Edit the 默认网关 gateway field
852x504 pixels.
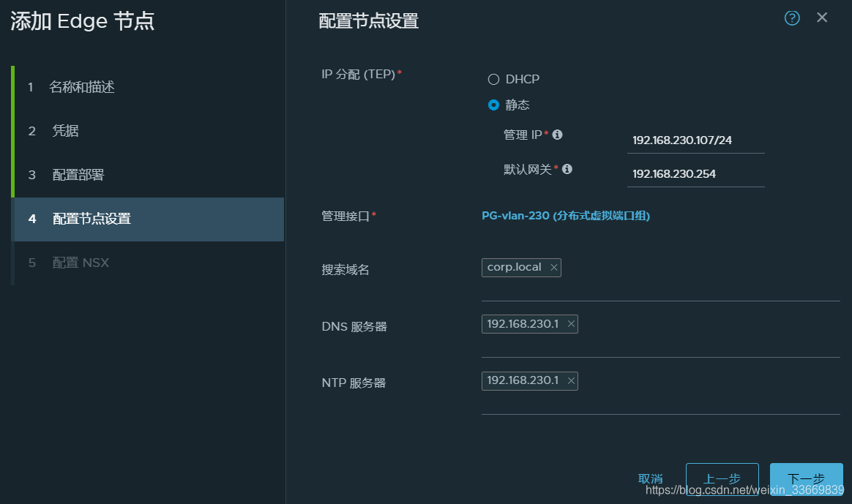(695, 174)
